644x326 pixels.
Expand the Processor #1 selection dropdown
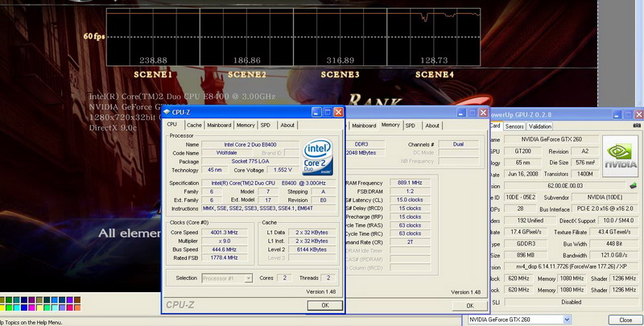248,279
